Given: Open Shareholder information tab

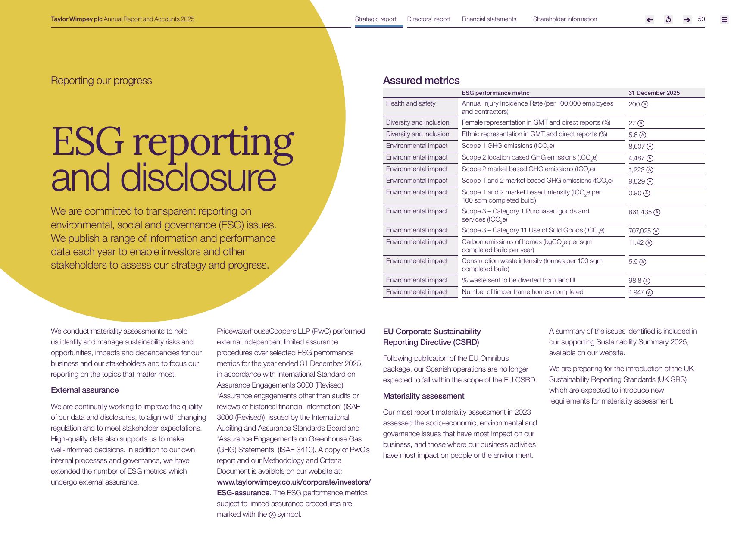Looking at the screenshot, I should tap(565, 19).
